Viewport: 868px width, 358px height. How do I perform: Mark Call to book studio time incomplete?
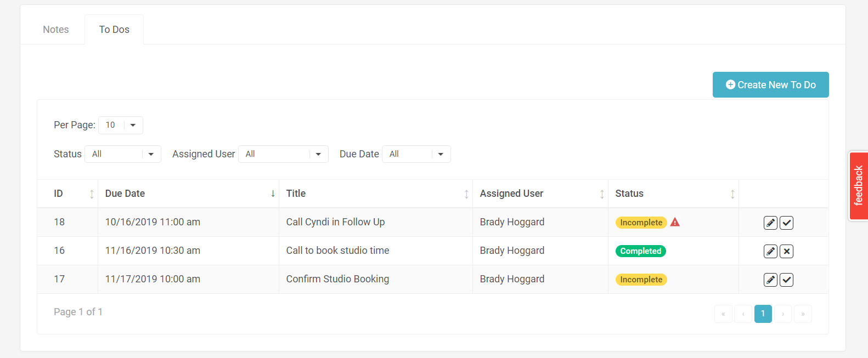pyautogui.click(x=786, y=251)
